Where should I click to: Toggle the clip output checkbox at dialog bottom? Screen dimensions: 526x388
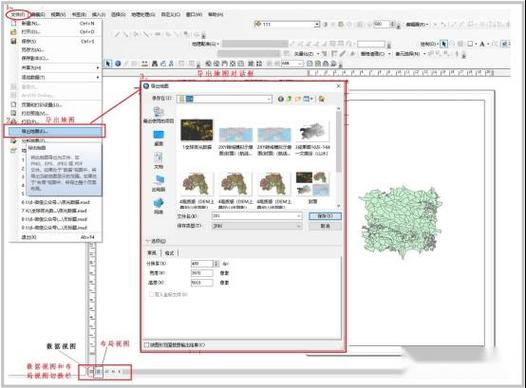(146, 344)
